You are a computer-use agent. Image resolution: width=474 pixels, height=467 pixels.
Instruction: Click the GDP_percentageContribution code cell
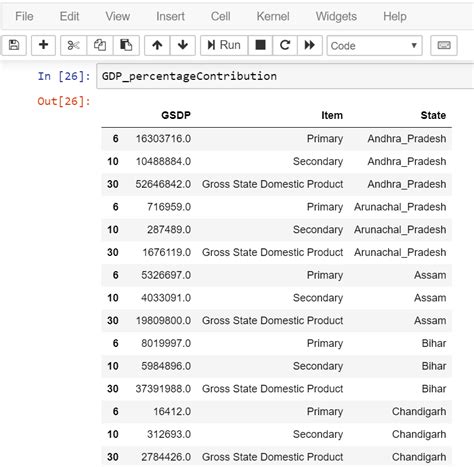point(285,76)
